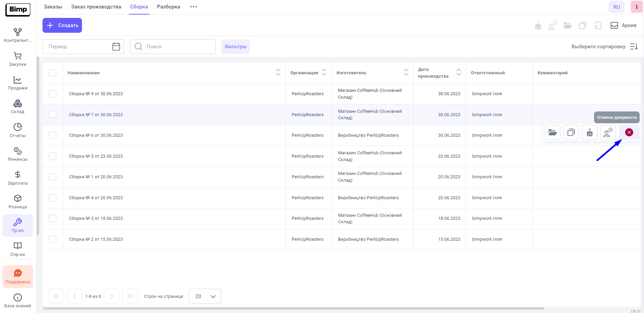The height and width of the screenshot is (313, 644).
Task: Toggle the select-all checkbox in table header
Action: [53, 73]
